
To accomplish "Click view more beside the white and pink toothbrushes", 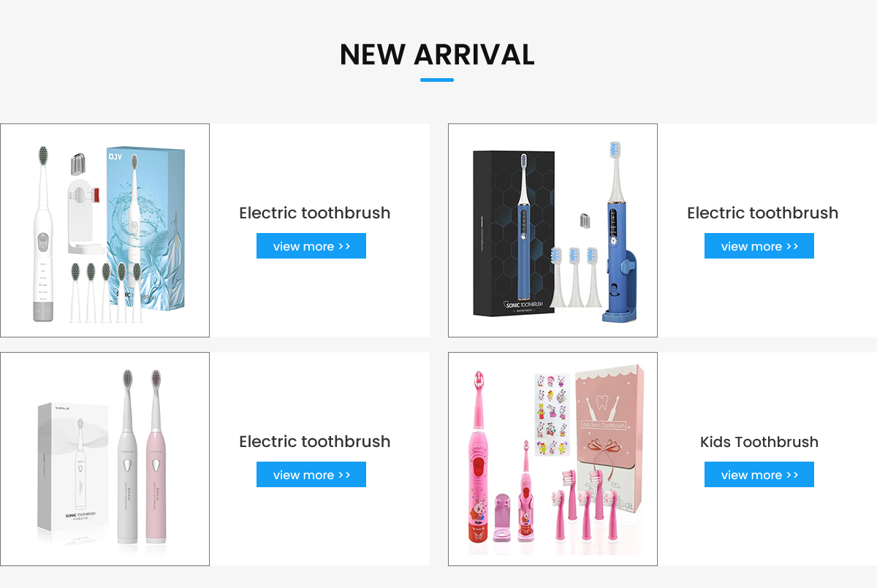I will (311, 475).
